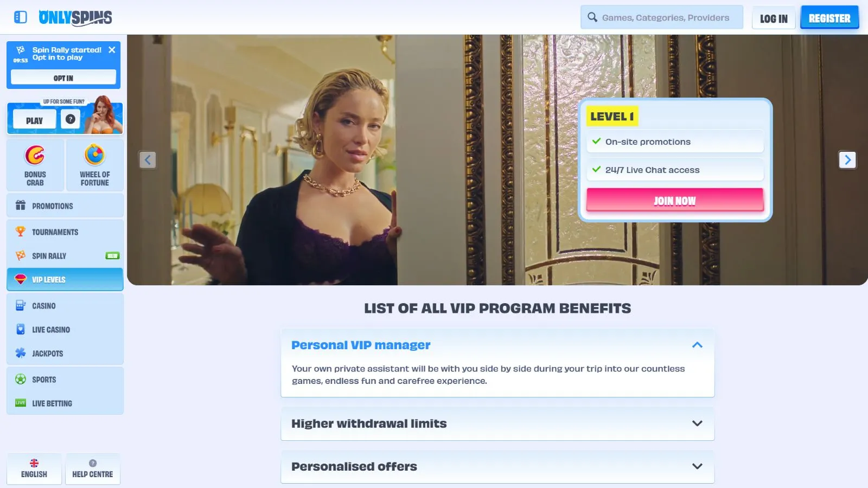Click the search magnifier icon
The image size is (868, 488).
[x=592, y=17]
